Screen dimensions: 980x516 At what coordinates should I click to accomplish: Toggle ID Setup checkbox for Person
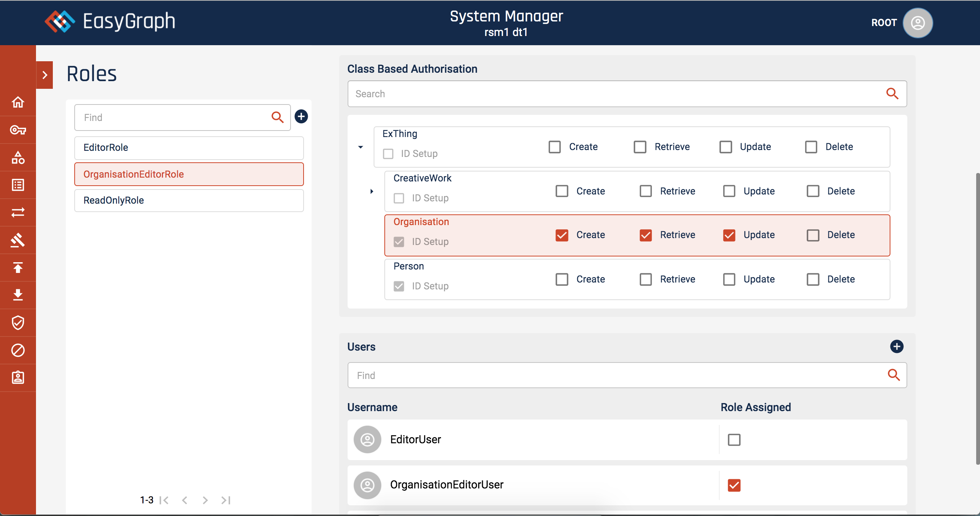click(x=399, y=286)
